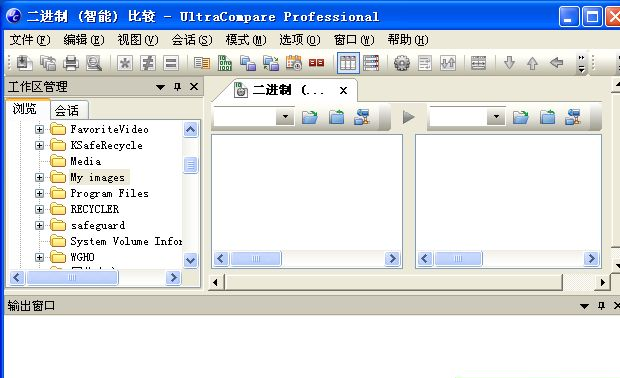This screenshot has height=378, width=620.
Task: Switch to horizontal stacked layout
Action: coord(371,63)
